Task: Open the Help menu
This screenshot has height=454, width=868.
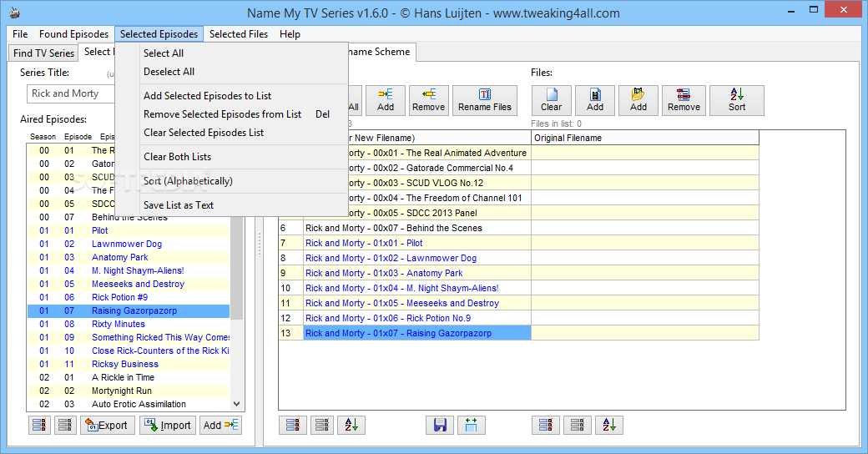Action: click(x=290, y=33)
